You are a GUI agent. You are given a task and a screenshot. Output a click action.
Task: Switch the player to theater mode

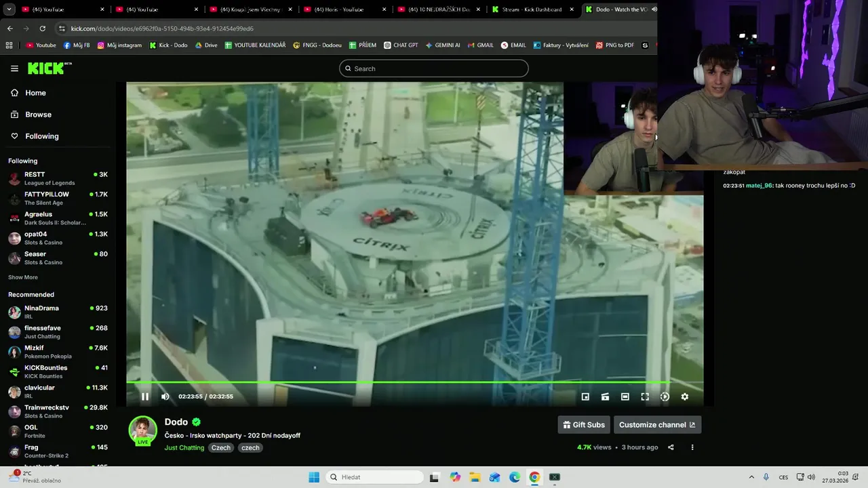(625, 396)
